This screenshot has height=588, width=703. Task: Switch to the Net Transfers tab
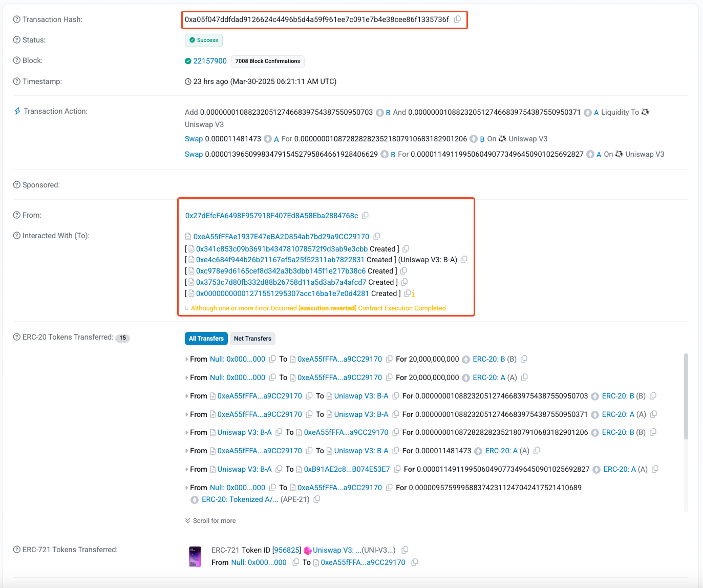pyautogui.click(x=252, y=339)
